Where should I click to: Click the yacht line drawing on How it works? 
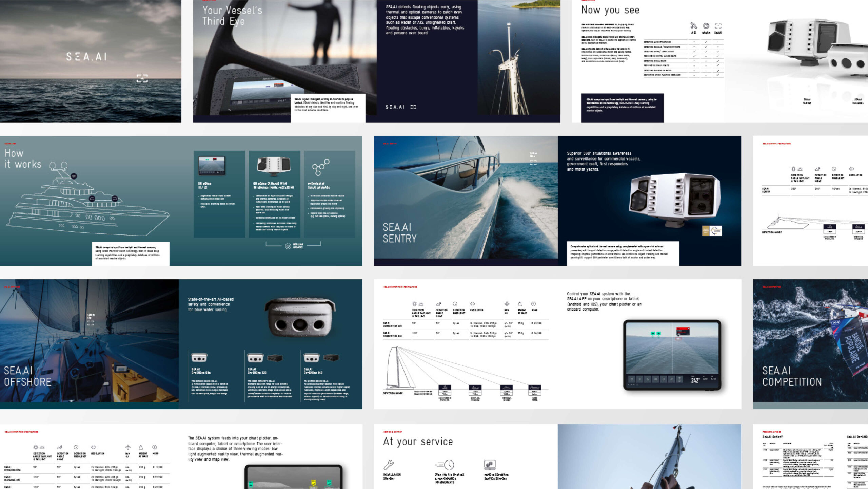tap(87, 200)
